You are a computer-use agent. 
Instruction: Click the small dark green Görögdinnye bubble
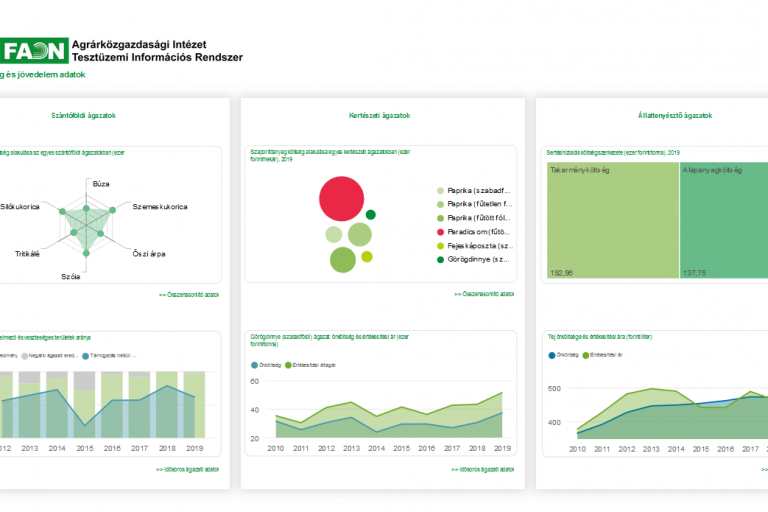point(371,214)
